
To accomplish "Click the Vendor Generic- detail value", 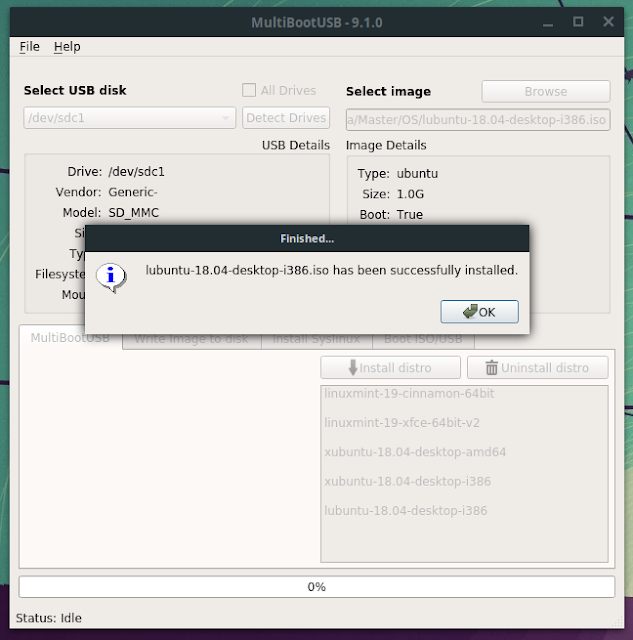I will pos(133,192).
